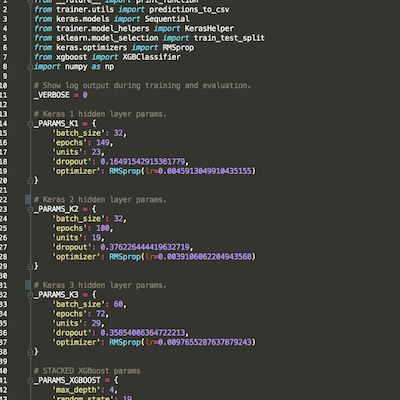
Task: Click epochs value 149
Action: coord(103,143)
